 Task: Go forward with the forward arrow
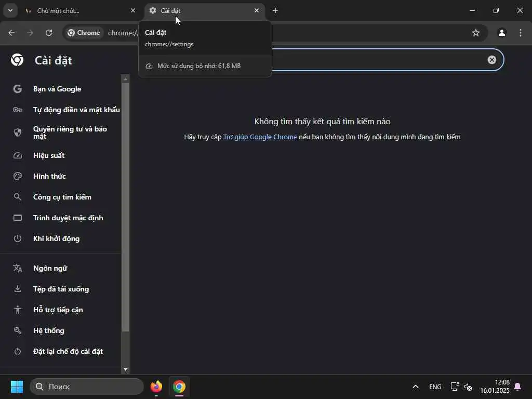click(x=30, y=33)
